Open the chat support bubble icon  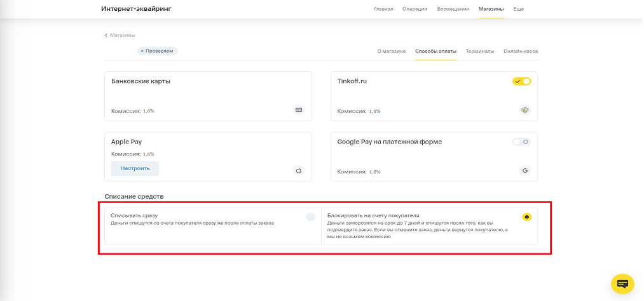point(622,283)
